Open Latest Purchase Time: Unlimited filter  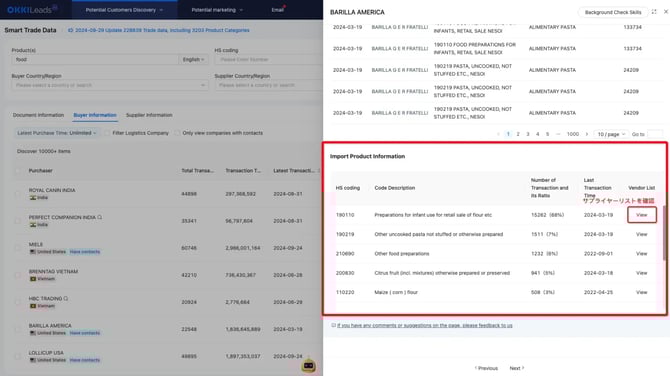[56, 133]
